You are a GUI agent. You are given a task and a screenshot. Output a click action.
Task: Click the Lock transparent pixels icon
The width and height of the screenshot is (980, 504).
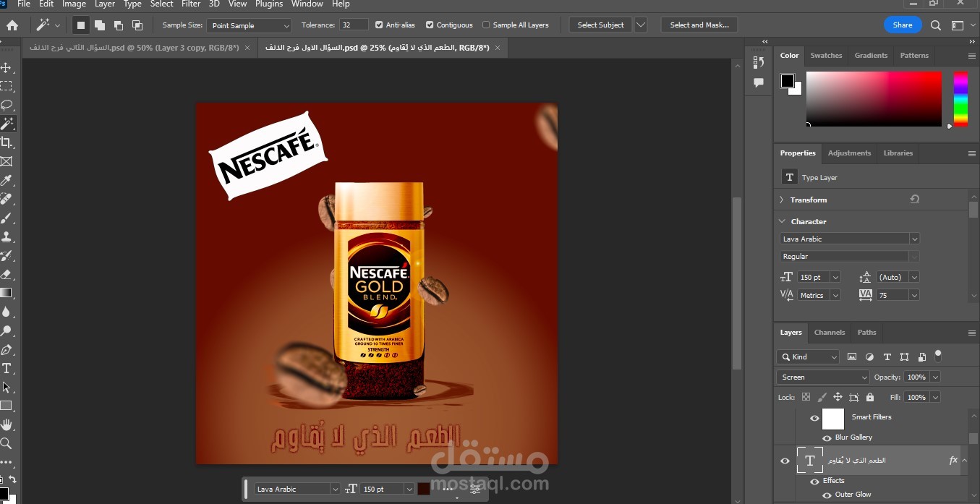pos(806,397)
